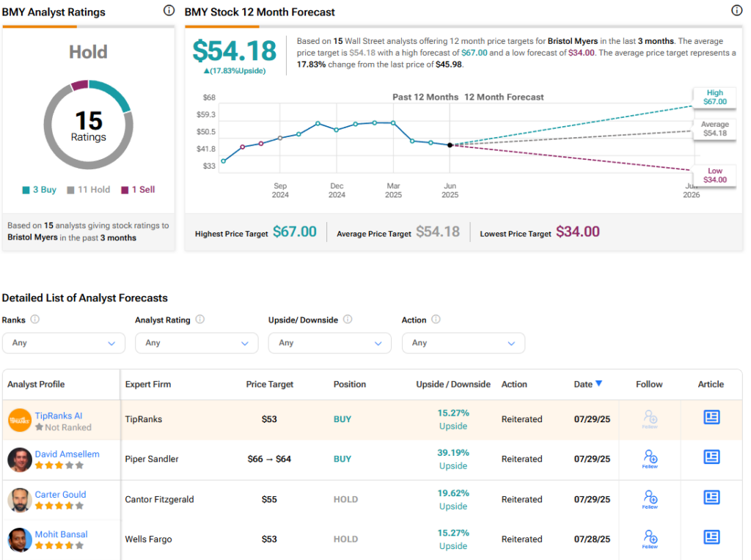Click the TipRanks AI analyst link
This screenshot has height=560, width=751.
click(59, 416)
